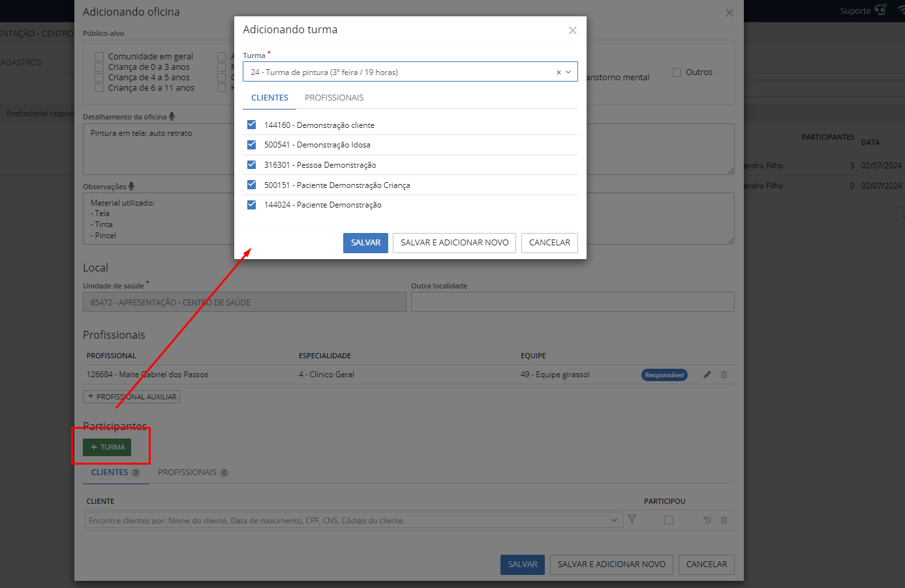Remove client row with trash icon

point(724,520)
